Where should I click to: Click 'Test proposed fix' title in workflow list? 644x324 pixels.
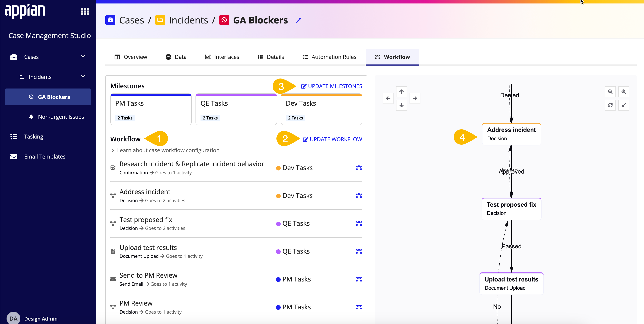pos(146,220)
